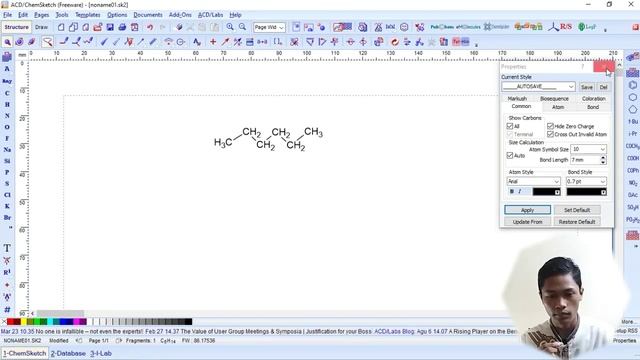Click the Clean Structure icon
Image resolution: width=640 pixels, height=360 pixels.
pos(395,42)
